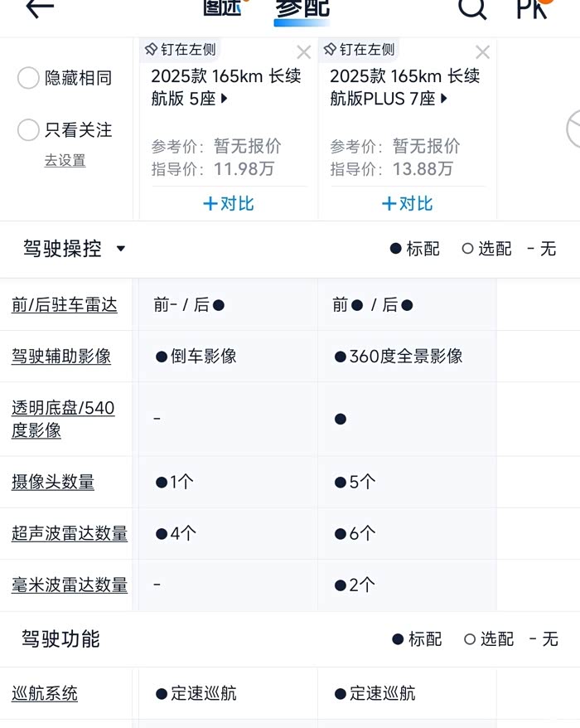580x728 pixels.
Task: Pin the 5座 model column to the left
Action: [180, 50]
